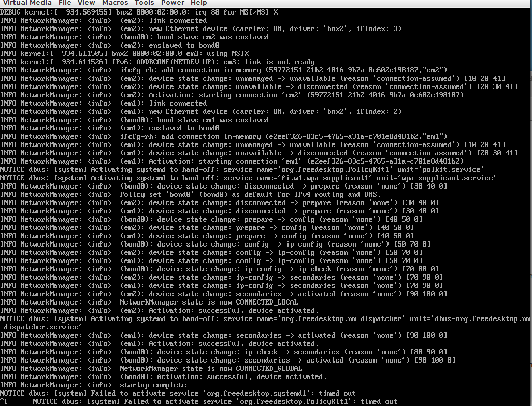This screenshot has width=532, height=406.
Task: Open the Power menu
Action: 172,3
